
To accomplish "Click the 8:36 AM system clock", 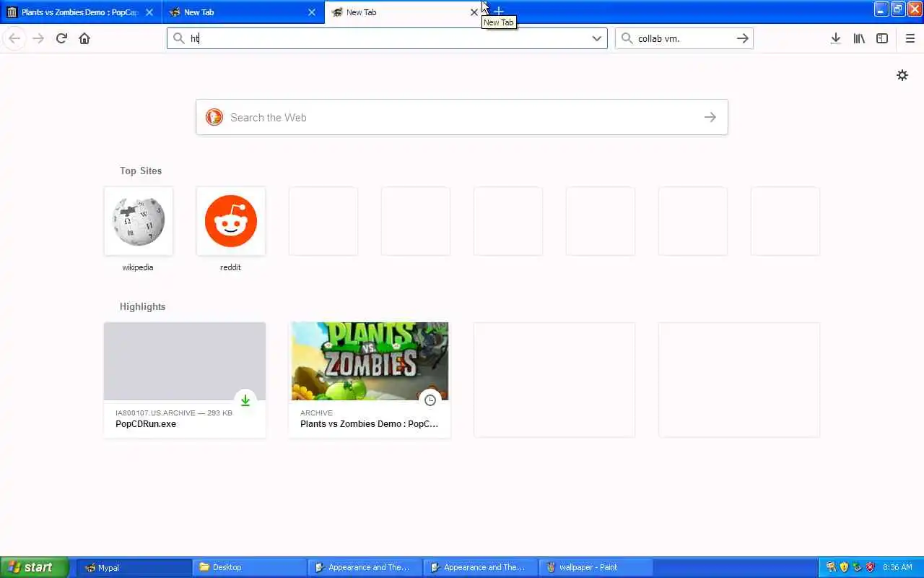I will pos(897,567).
